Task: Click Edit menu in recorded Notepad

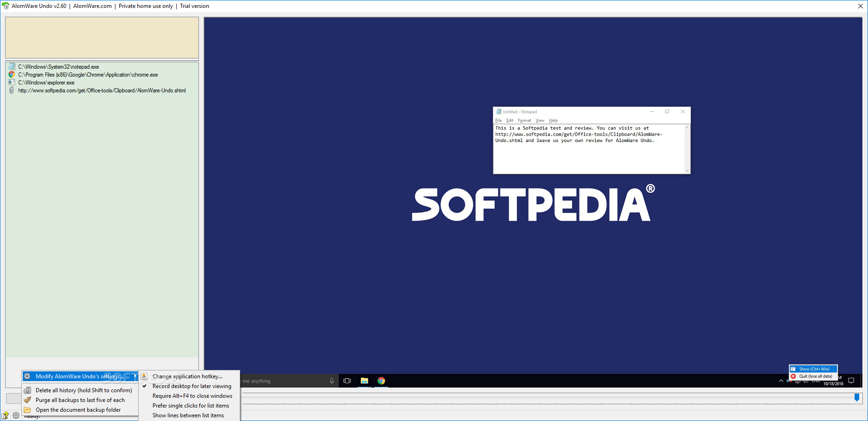Action: point(510,120)
